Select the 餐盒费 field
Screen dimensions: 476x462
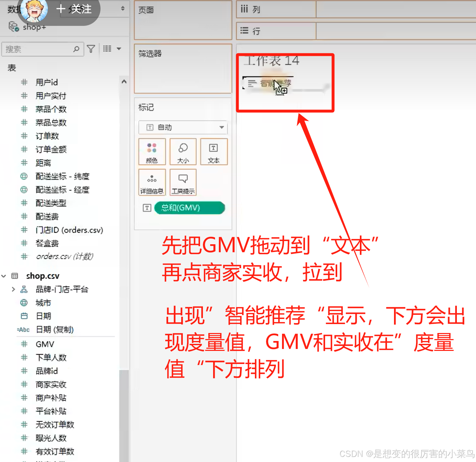point(47,243)
